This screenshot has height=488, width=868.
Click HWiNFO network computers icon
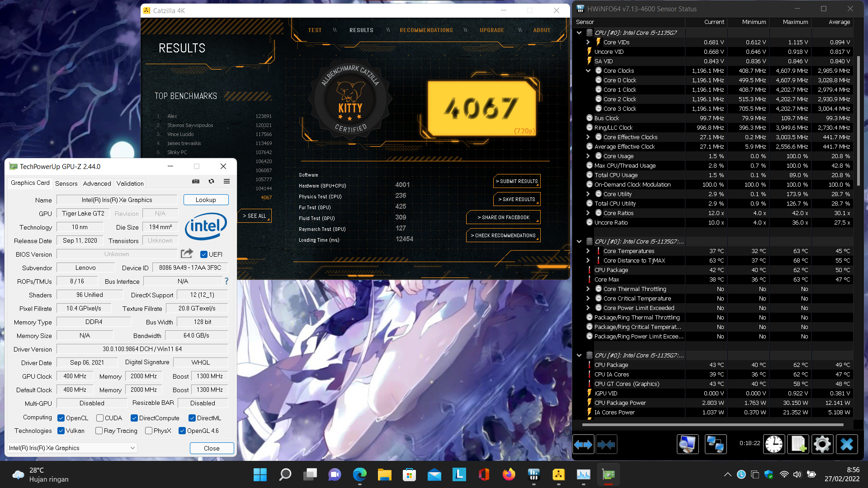coord(716,445)
